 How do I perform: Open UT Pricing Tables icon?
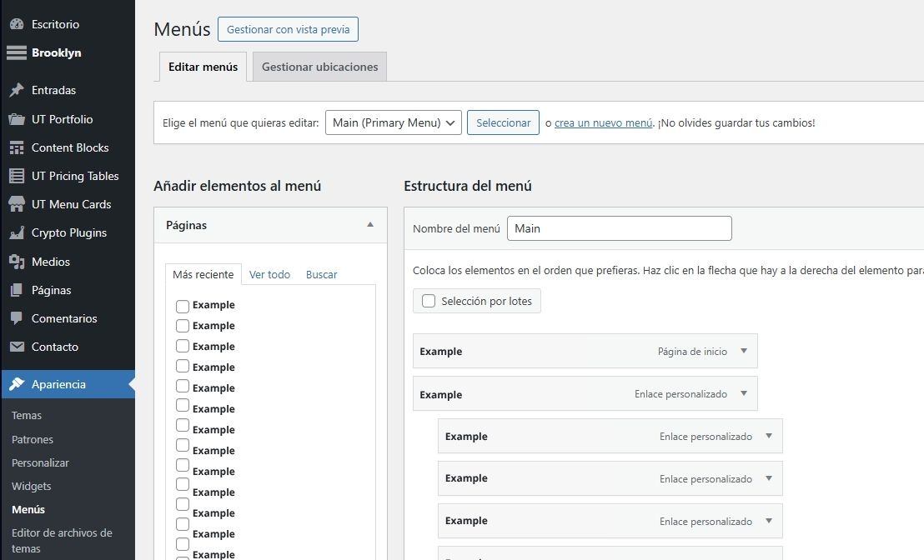[x=17, y=176]
